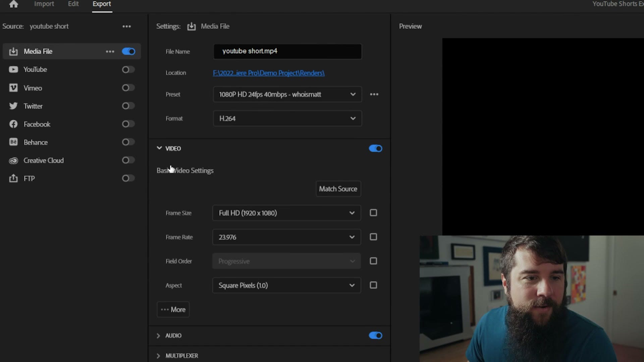Click the Creative Cloud icon

pos(13,161)
